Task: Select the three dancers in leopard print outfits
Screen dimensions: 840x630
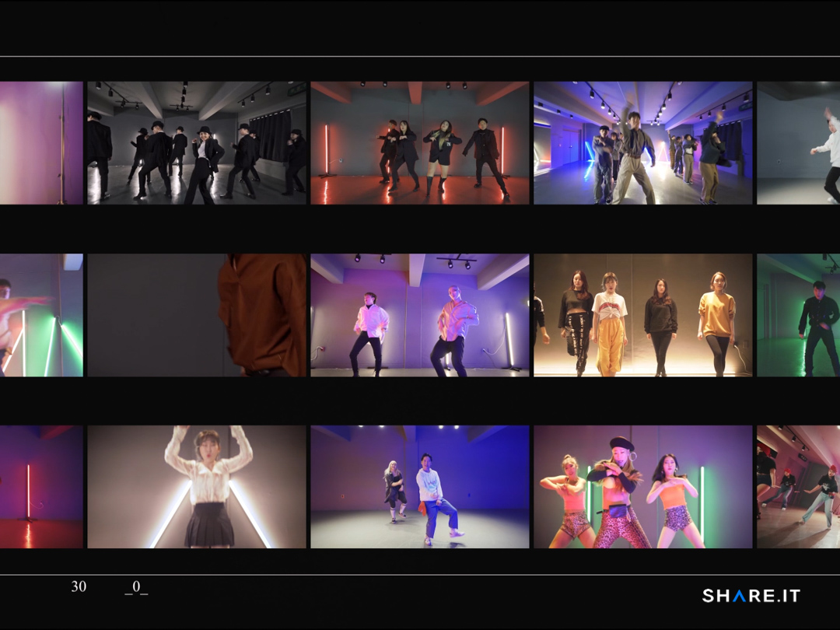Action: pyautogui.click(x=643, y=487)
